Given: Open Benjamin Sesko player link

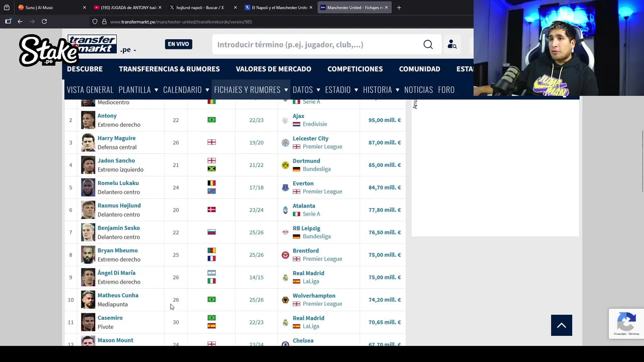Looking at the screenshot, I should 119,228.
